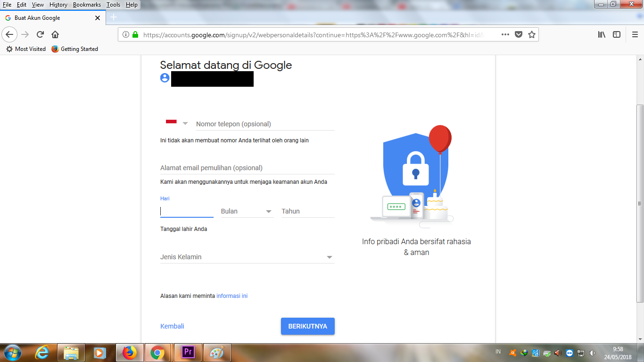
Task: Click the IN language indicator
Action: (x=498, y=352)
